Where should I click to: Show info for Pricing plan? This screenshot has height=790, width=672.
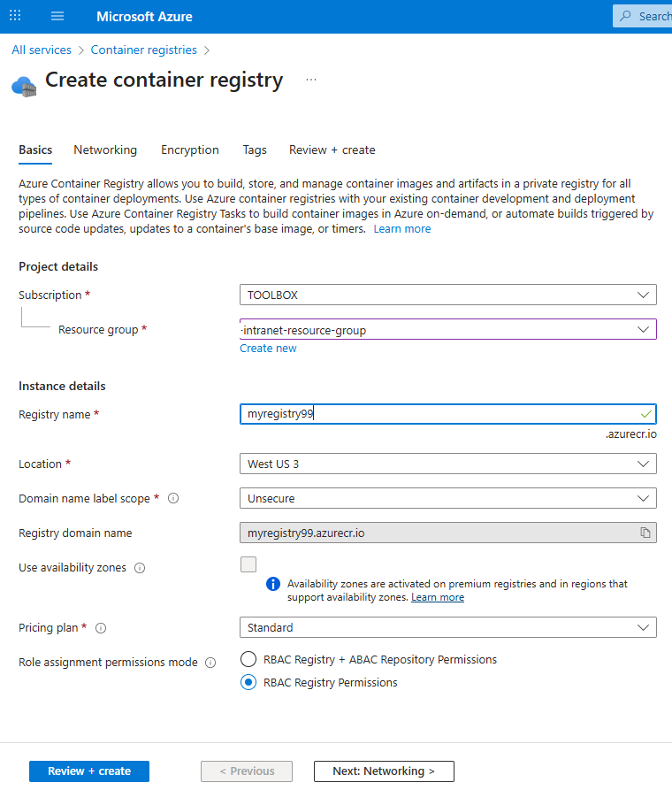(101, 628)
